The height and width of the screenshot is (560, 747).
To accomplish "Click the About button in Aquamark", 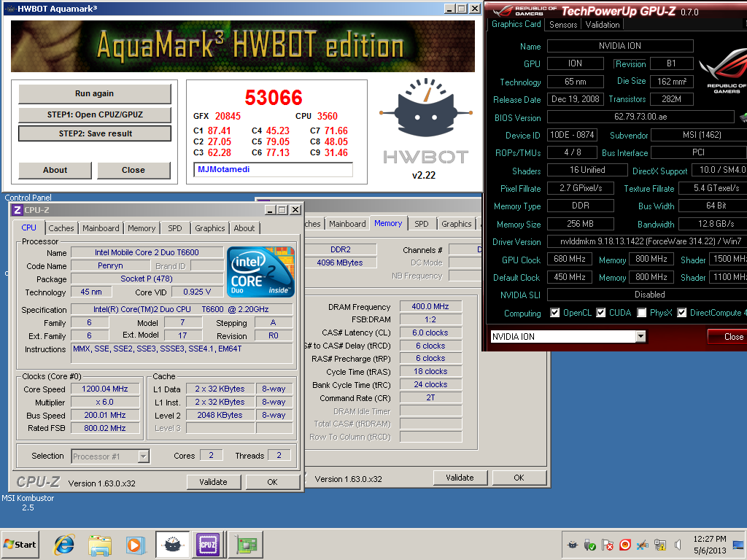I will tap(55, 170).
